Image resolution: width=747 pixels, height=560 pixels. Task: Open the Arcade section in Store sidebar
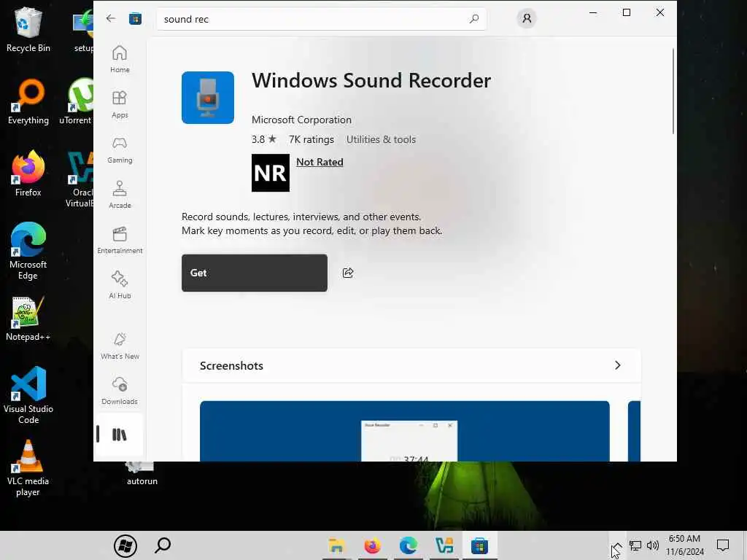120,195
